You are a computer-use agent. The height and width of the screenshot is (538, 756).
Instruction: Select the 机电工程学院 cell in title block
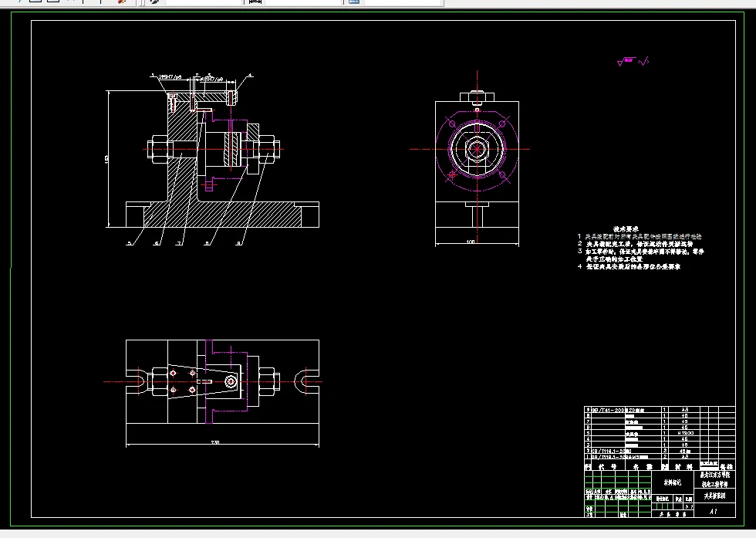pyautogui.click(x=714, y=484)
